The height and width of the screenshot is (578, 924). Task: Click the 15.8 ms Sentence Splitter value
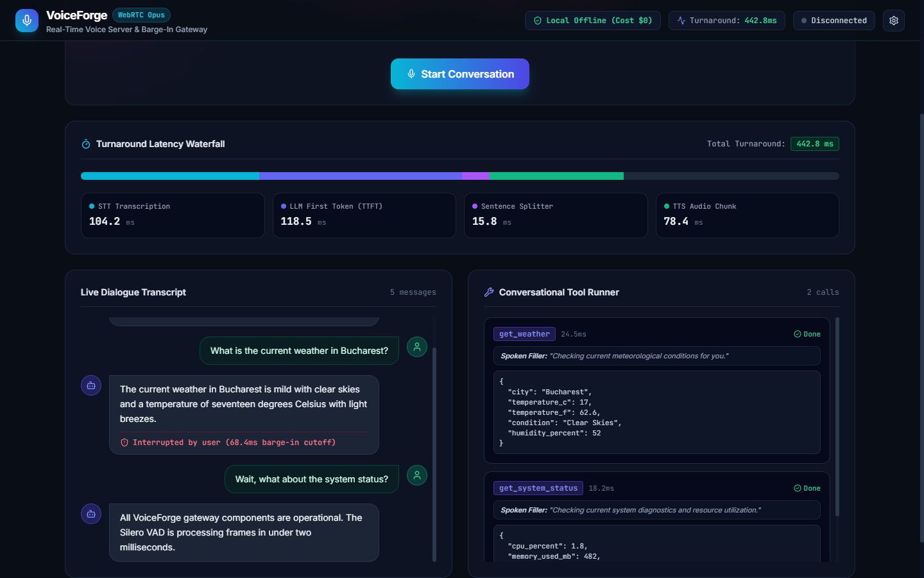tap(492, 222)
